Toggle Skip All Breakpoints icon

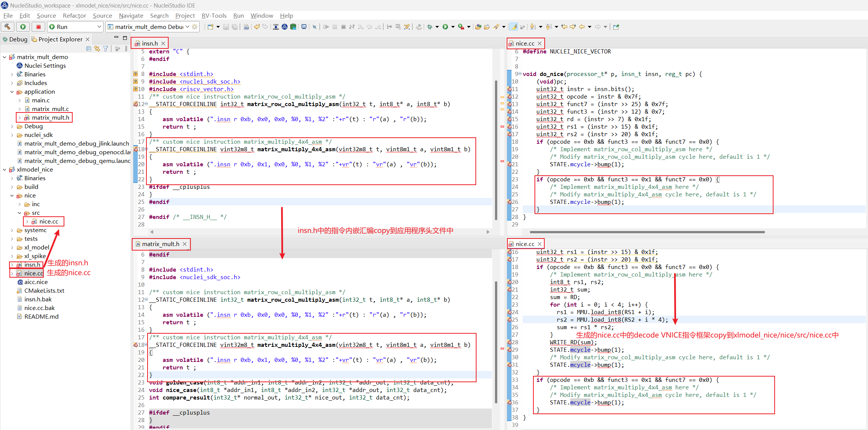[314, 27]
